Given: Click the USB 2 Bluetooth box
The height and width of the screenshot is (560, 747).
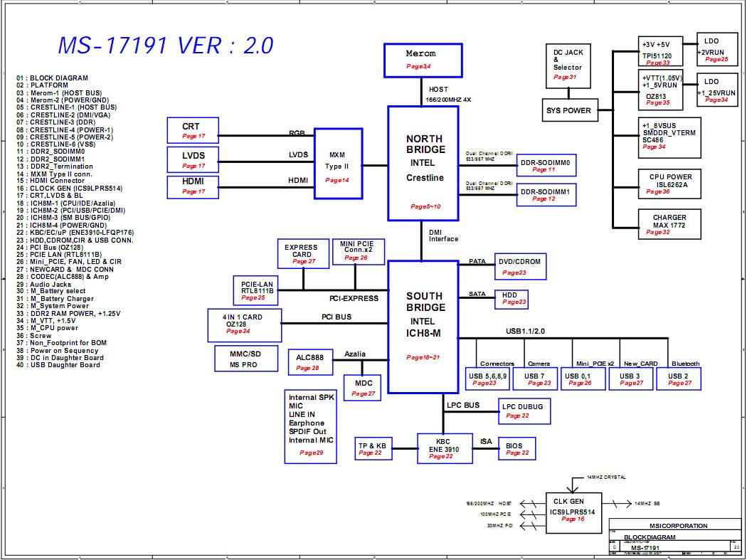Looking at the screenshot, I should tap(679, 379).
